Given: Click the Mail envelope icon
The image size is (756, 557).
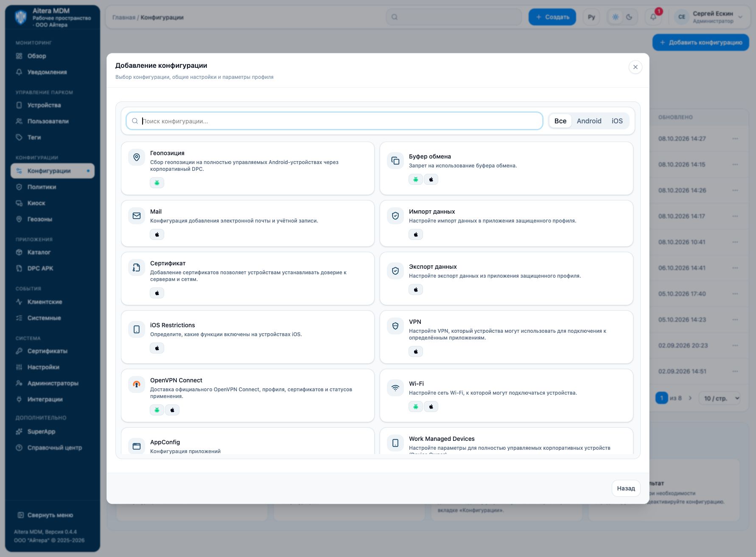Looking at the screenshot, I should tap(137, 216).
